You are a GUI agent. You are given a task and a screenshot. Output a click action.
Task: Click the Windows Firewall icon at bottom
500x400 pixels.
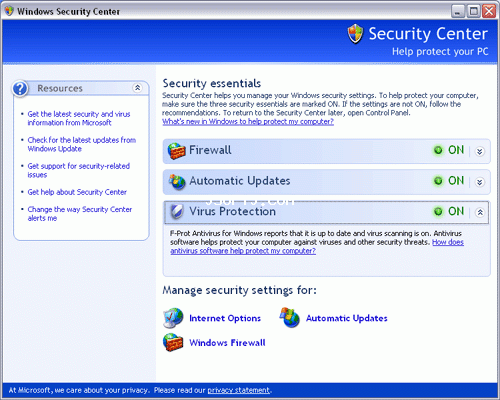pyautogui.click(x=173, y=342)
